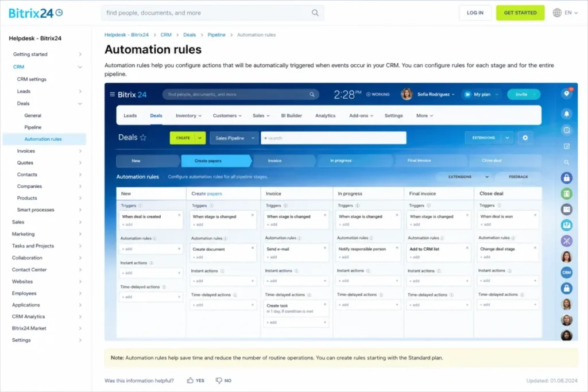The width and height of the screenshot is (588, 392).
Task: Click the star favorite icon next to Deals
Action: click(x=143, y=138)
